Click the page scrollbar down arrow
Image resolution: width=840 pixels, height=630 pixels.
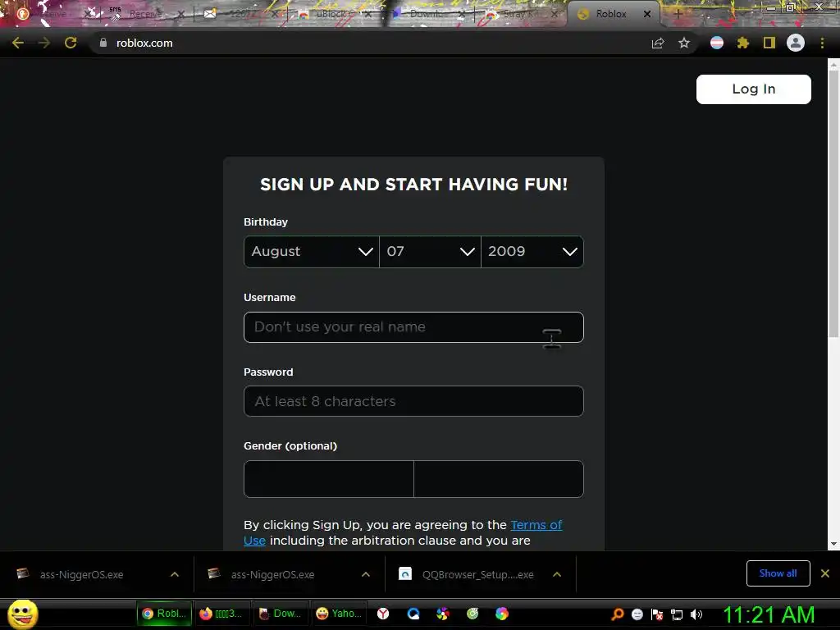point(833,545)
